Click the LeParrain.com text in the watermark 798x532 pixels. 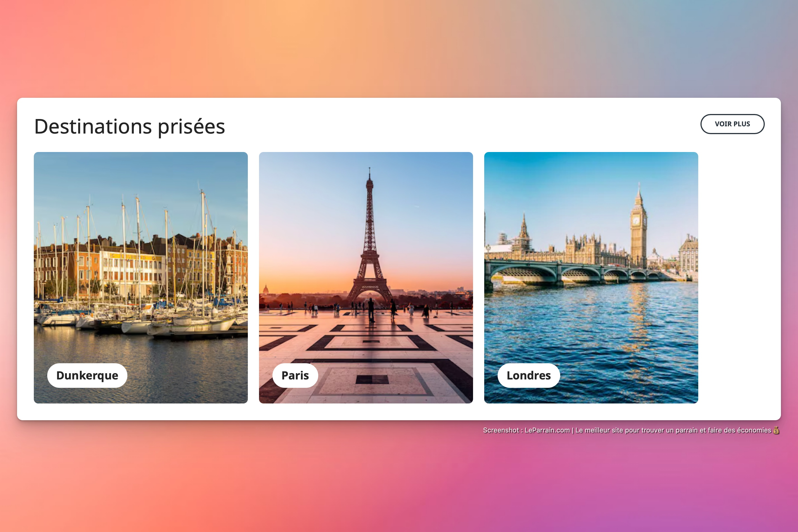coord(547,430)
